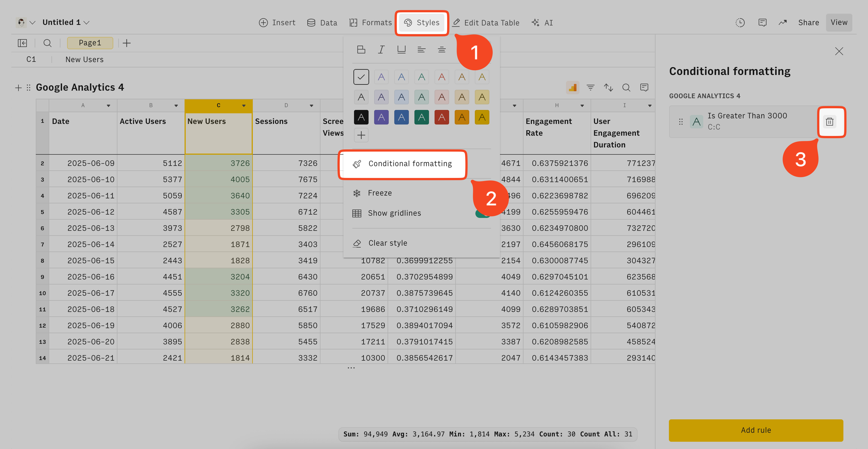Click the Share button
This screenshot has width=868, height=449.
tap(808, 23)
